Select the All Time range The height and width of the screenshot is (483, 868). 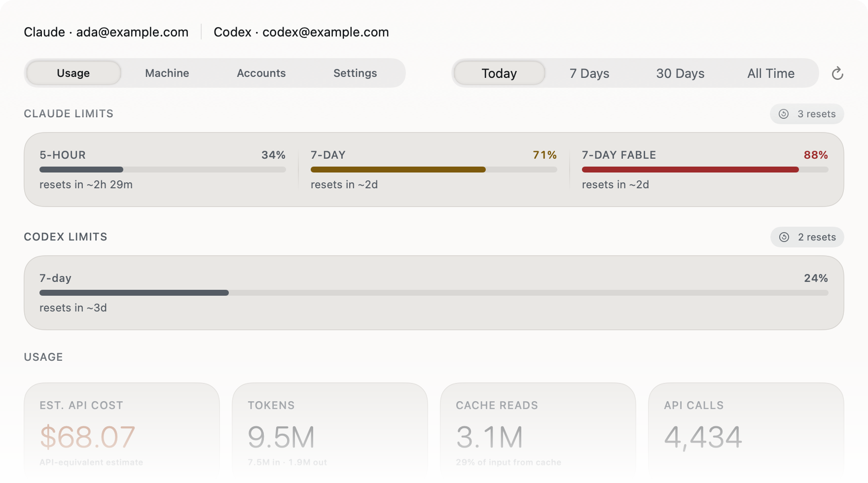pos(771,73)
